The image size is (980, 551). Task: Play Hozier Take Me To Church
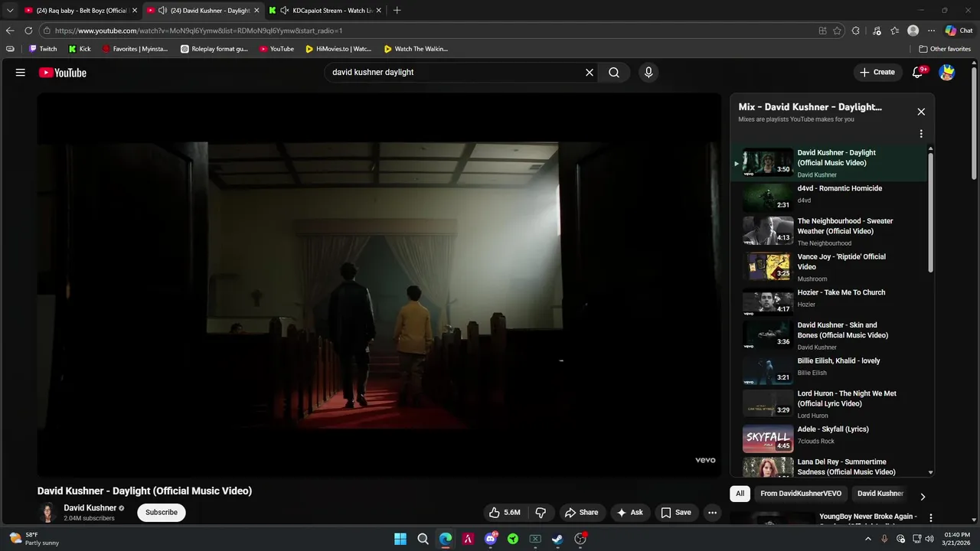pyautogui.click(x=828, y=302)
